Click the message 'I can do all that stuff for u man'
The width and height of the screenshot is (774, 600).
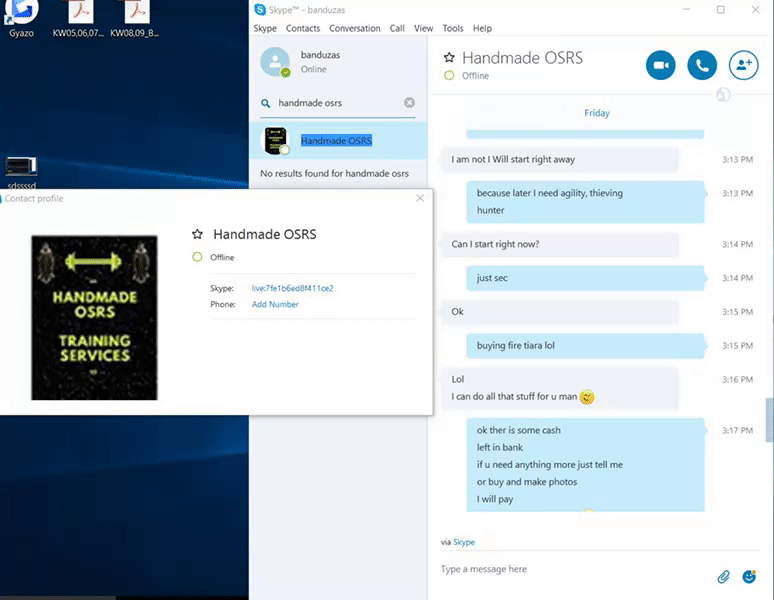[x=514, y=397]
